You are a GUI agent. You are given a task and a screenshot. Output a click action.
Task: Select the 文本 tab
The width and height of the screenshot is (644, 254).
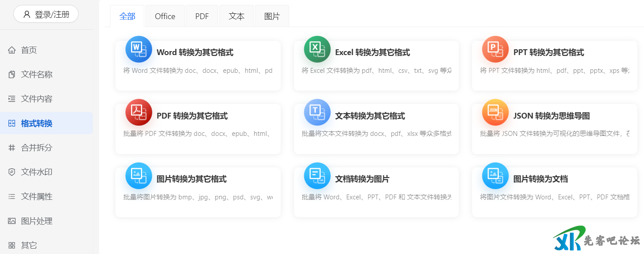[x=236, y=16]
